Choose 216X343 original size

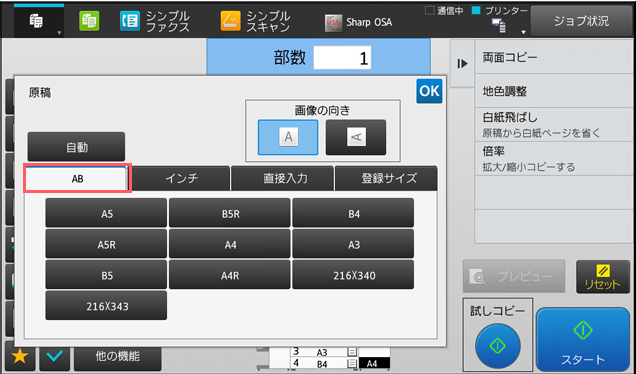tap(106, 305)
